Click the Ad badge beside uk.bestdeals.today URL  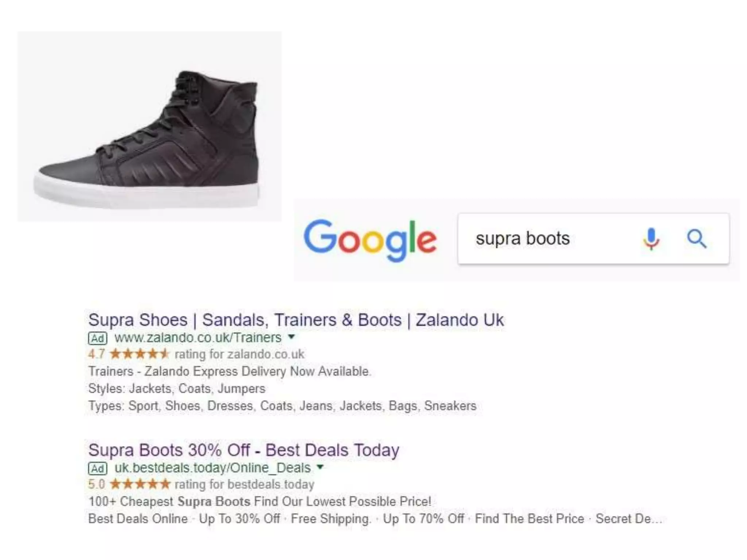(x=97, y=468)
